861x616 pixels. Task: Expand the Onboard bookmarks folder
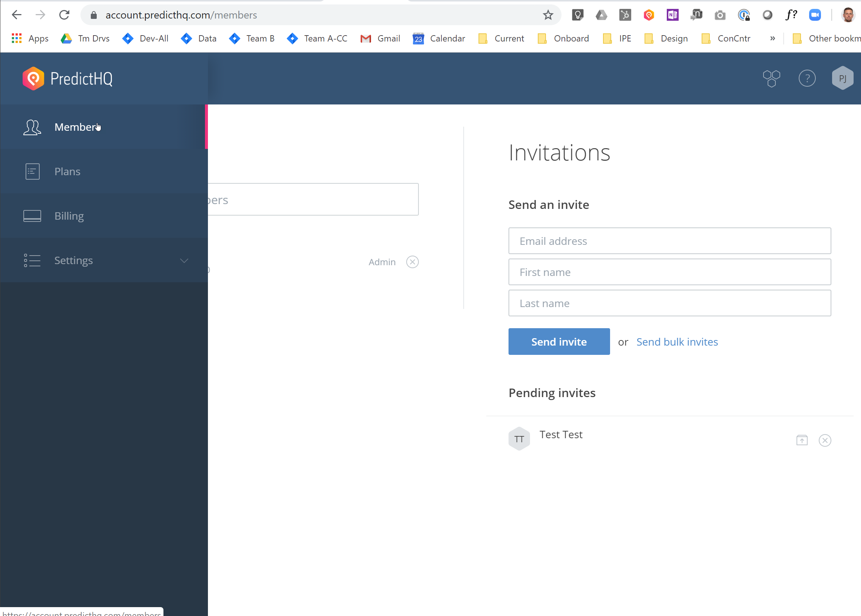click(563, 38)
